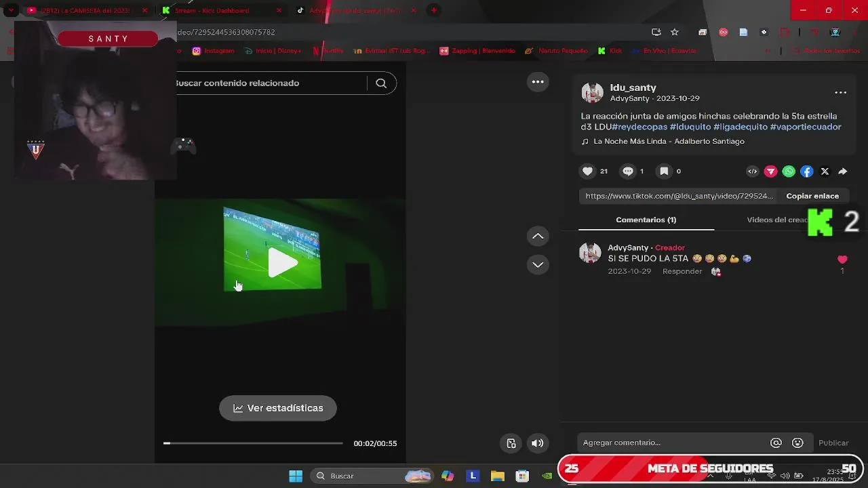The width and height of the screenshot is (868, 488).
Task: Open the blue L app in the taskbar
Action: [473, 476]
